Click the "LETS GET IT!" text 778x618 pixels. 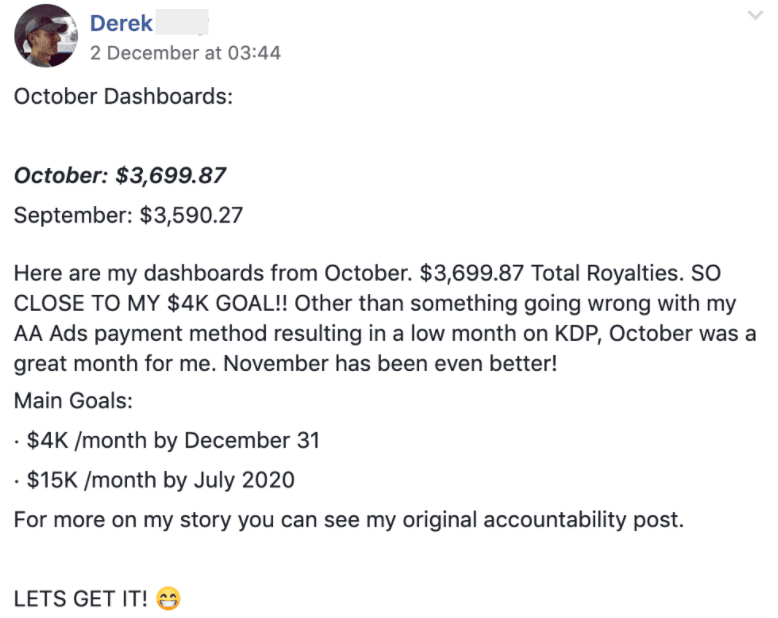[81, 600]
